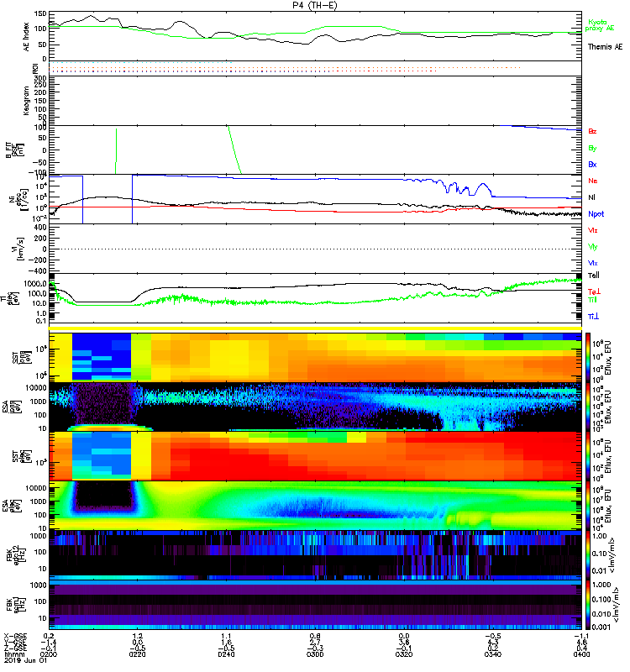Click the 'hhmm' row label
630x672 pixels.
(x=13, y=654)
